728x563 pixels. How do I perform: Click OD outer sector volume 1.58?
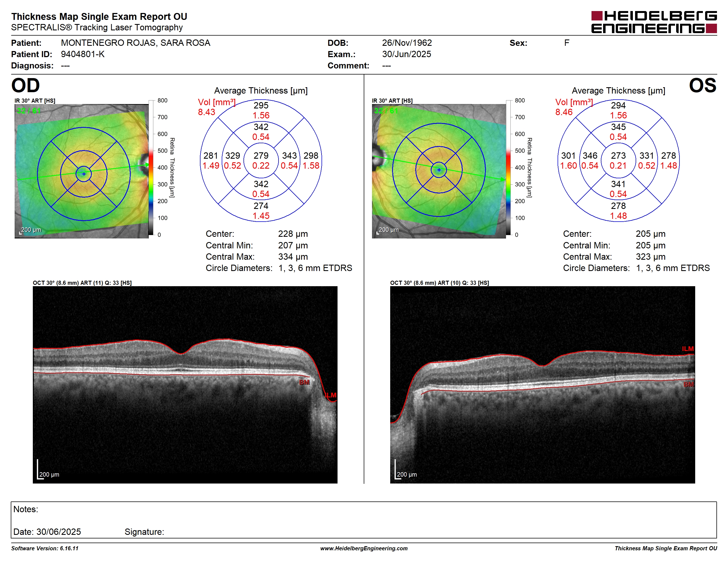(311, 166)
